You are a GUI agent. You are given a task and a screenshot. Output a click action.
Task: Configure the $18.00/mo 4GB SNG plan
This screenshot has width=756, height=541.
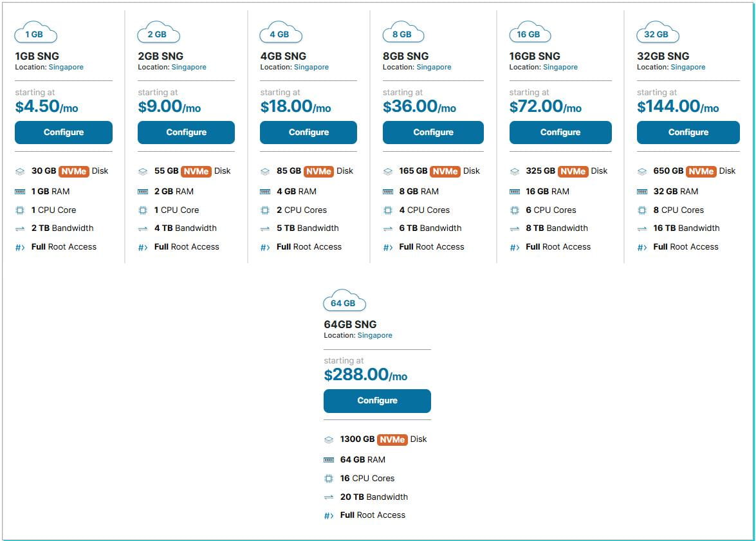coord(308,133)
